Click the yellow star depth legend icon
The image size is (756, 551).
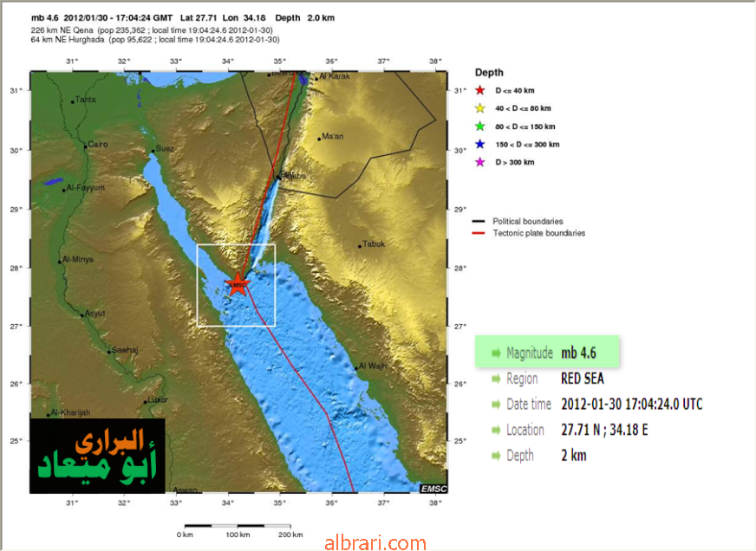[x=479, y=108]
